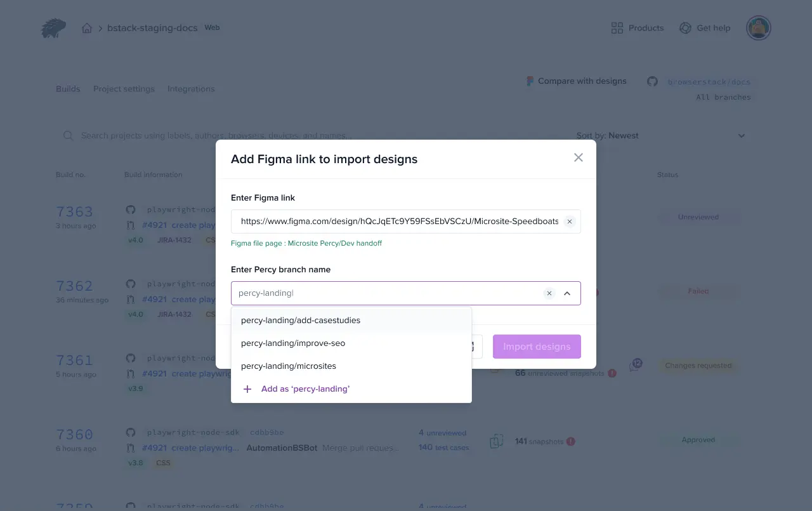Focus the Figma link input field
The image size is (812, 511).
point(400,222)
